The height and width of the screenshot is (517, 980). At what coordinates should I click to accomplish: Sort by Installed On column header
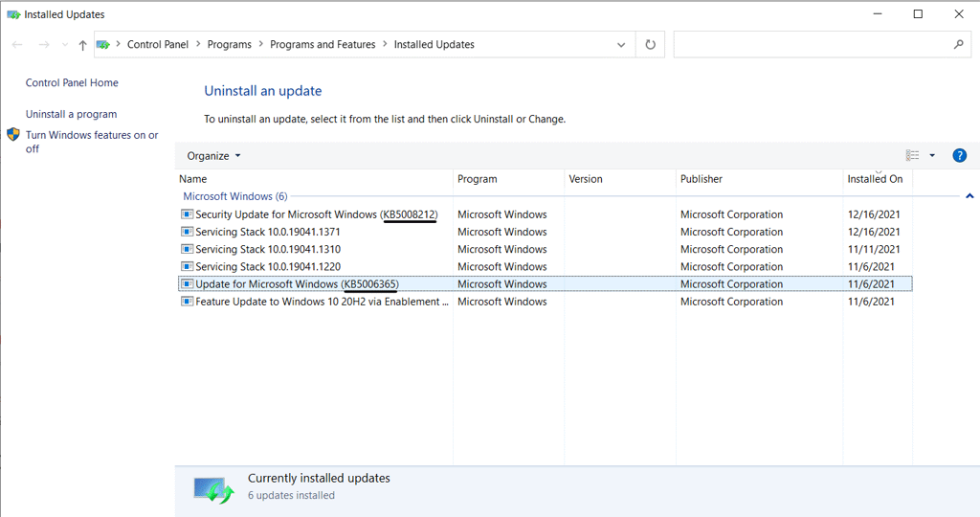point(878,179)
